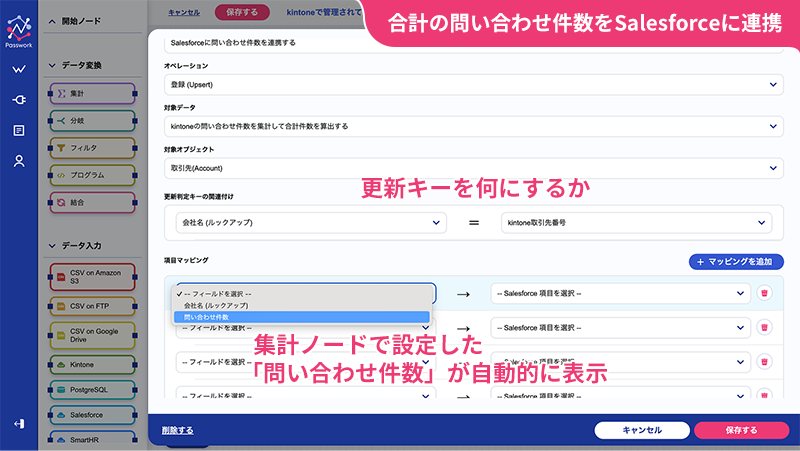Select the PostgreSQL input node

point(92,390)
